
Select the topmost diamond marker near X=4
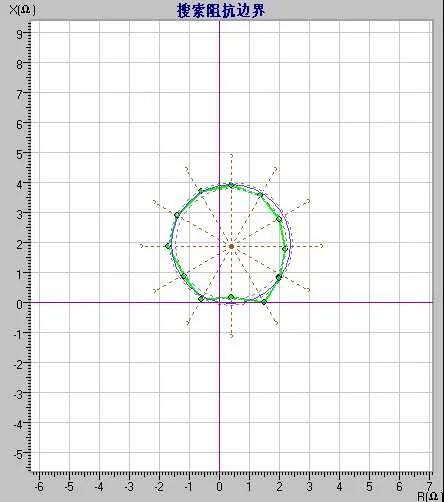point(231,185)
